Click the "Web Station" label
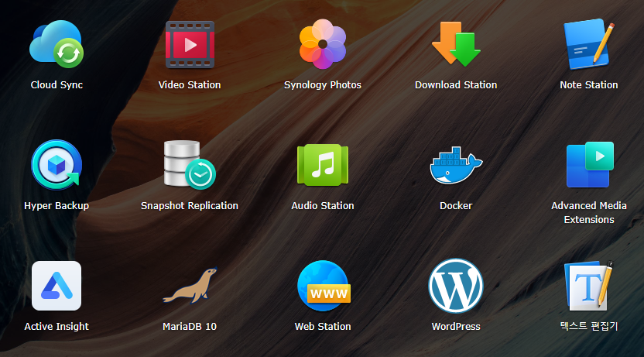The width and height of the screenshot is (644, 357). pyautogui.click(x=323, y=327)
